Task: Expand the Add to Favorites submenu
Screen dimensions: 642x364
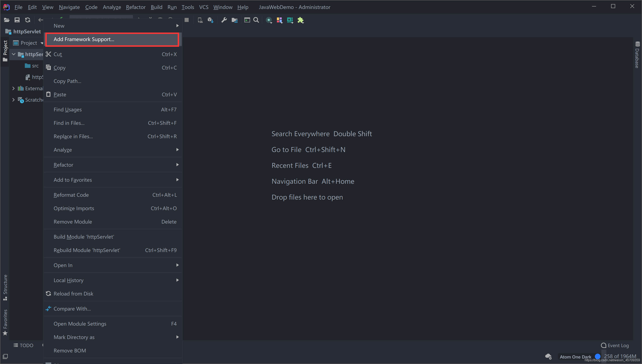Action: pyautogui.click(x=113, y=180)
